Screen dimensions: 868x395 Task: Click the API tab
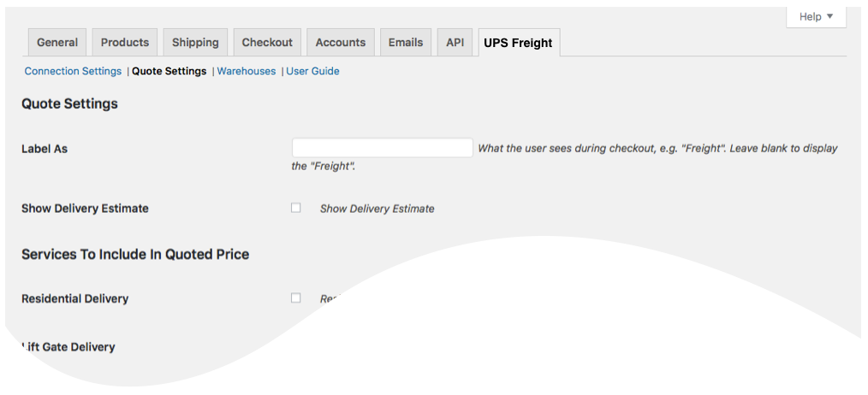coord(455,42)
